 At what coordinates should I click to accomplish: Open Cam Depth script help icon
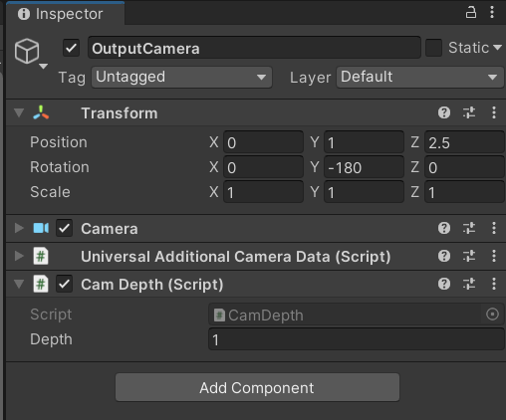(444, 284)
